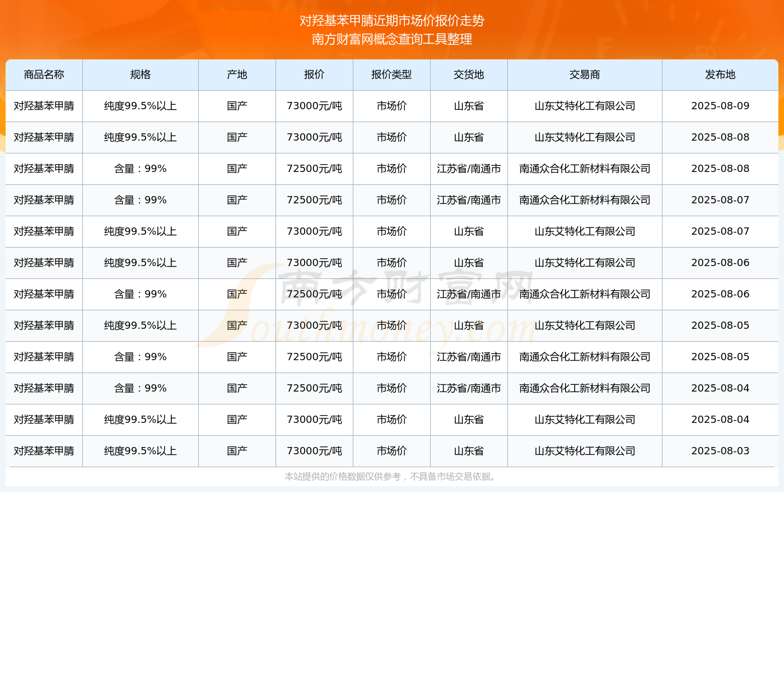Click 对羟基苯甲腈 in the 2025-08-09 row
This screenshot has height=675, width=784.
pyautogui.click(x=44, y=106)
